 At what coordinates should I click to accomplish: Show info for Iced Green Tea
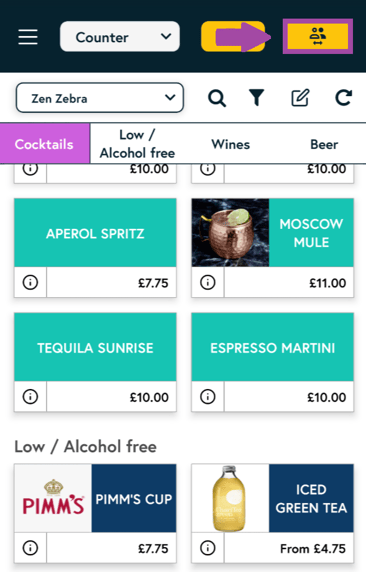tap(208, 548)
